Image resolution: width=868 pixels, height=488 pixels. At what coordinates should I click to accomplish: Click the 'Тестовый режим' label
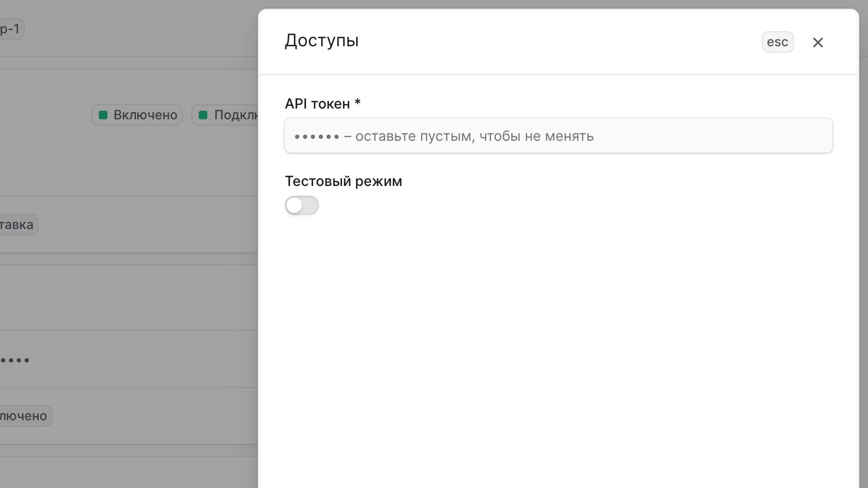(343, 181)
